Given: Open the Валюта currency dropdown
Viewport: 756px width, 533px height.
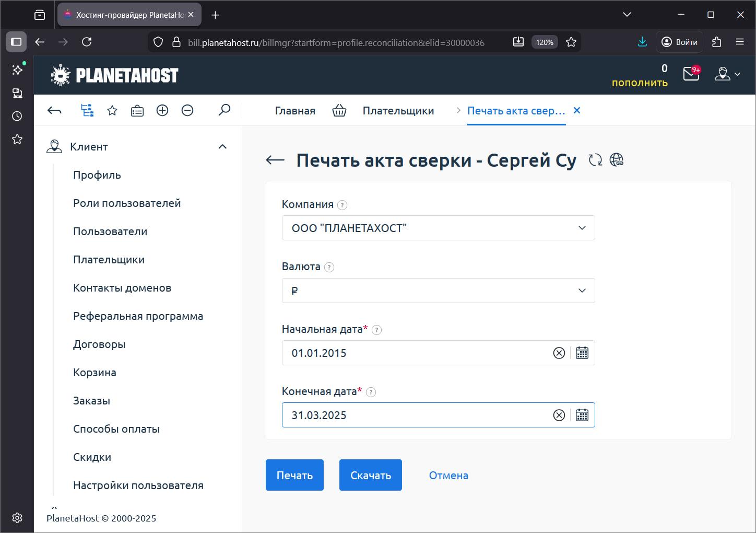Looking at the screenshot, I should [581, 291].
